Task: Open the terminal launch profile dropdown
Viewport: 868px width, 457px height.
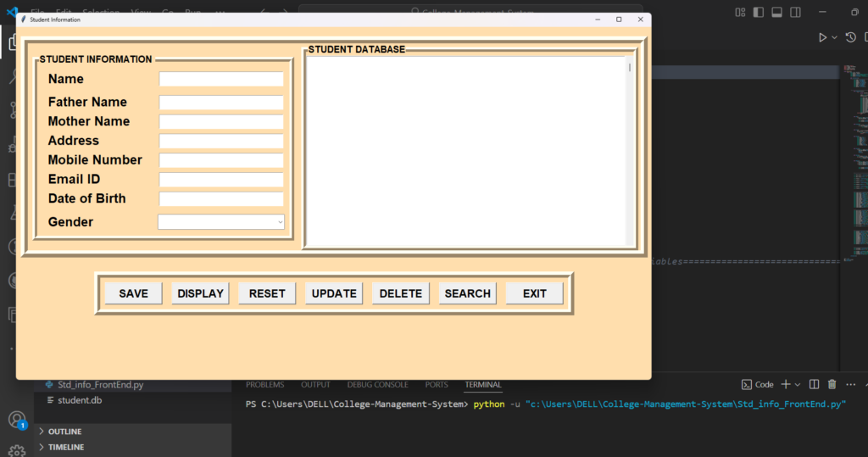Action: (798, 384)
